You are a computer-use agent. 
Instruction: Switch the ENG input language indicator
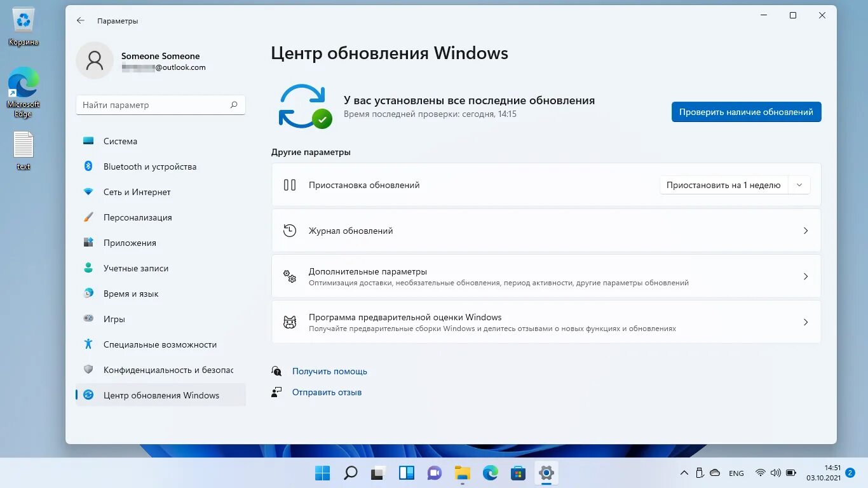[736, 473]
